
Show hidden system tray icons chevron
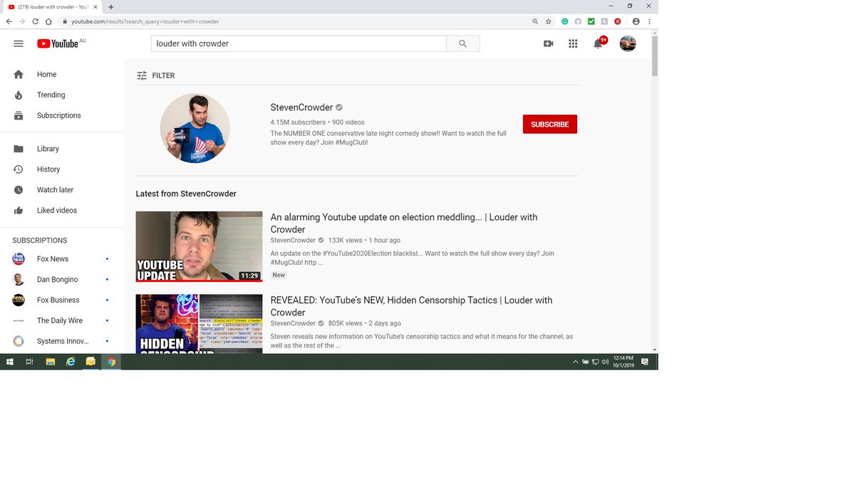[x=576, y=362]
